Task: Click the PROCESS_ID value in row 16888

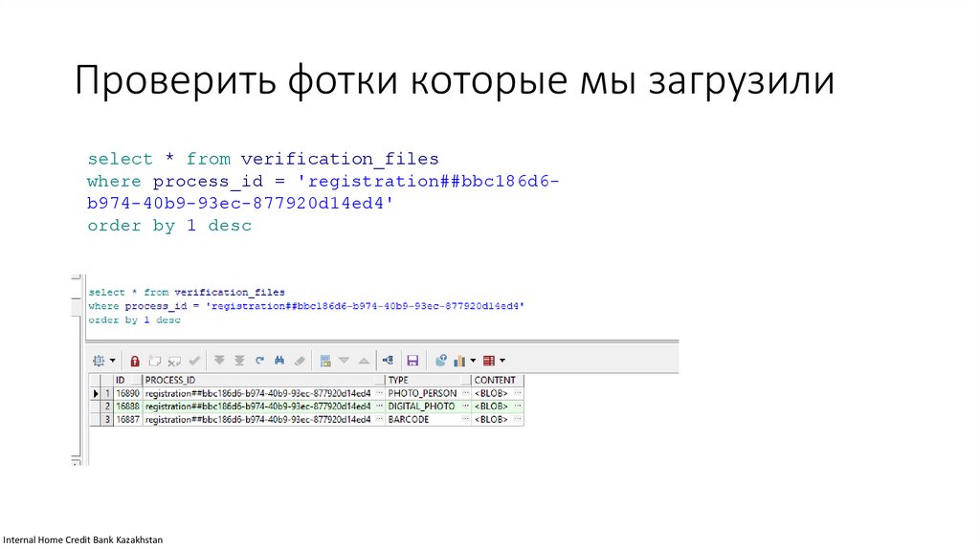Action: click(x=258, y=406)
